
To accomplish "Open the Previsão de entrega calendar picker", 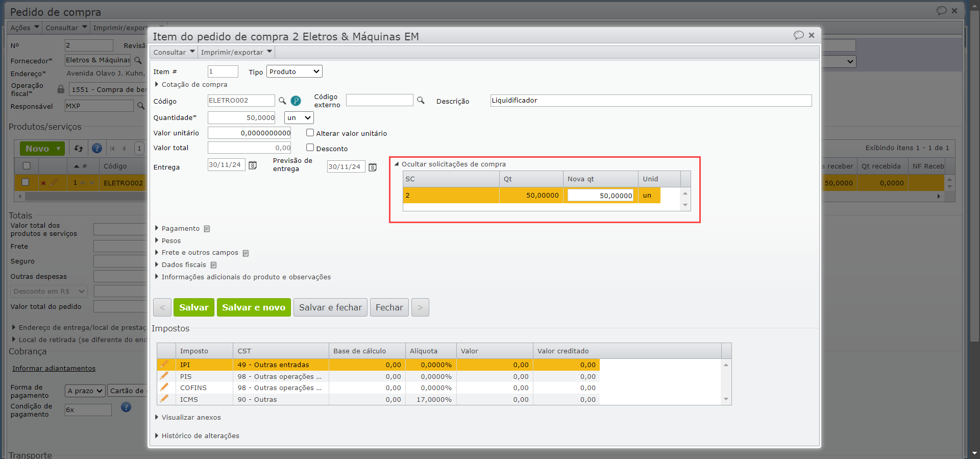I will [373, 167].
